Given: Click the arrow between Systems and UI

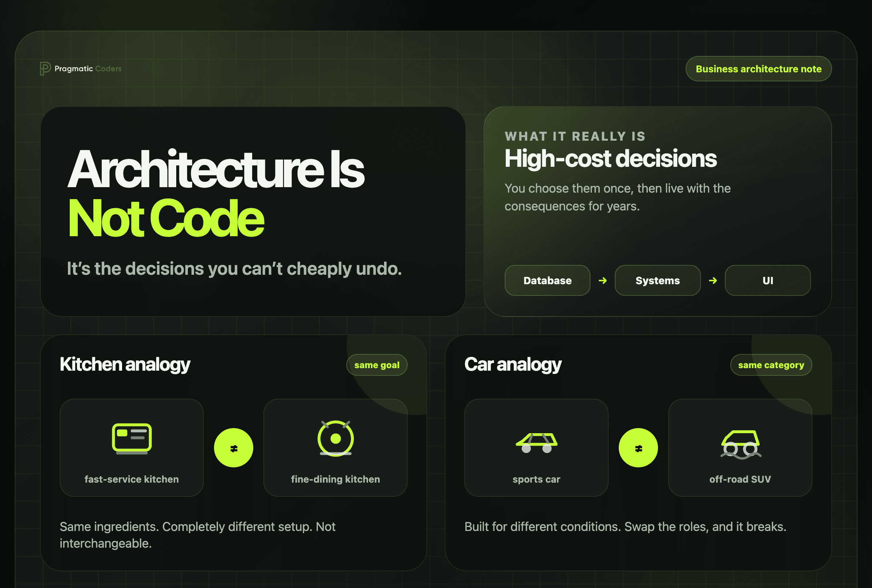Looking at the screenshot, I should (x=712, y=281).
